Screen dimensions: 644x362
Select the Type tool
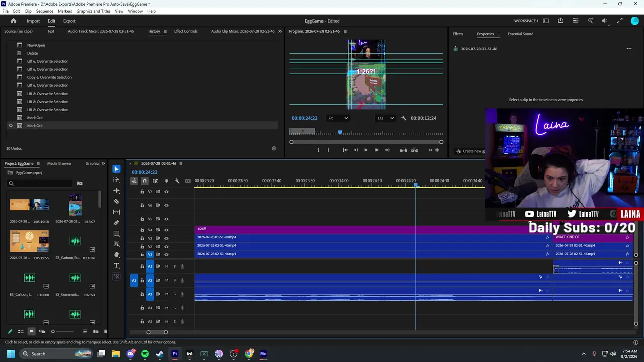coord(116,265)
